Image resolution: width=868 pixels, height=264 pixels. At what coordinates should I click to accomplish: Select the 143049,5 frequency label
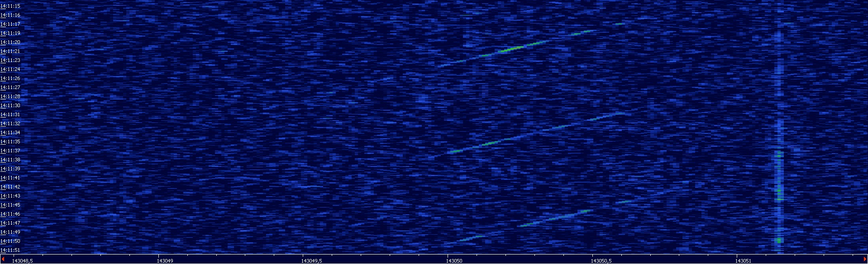coord(312,261)
